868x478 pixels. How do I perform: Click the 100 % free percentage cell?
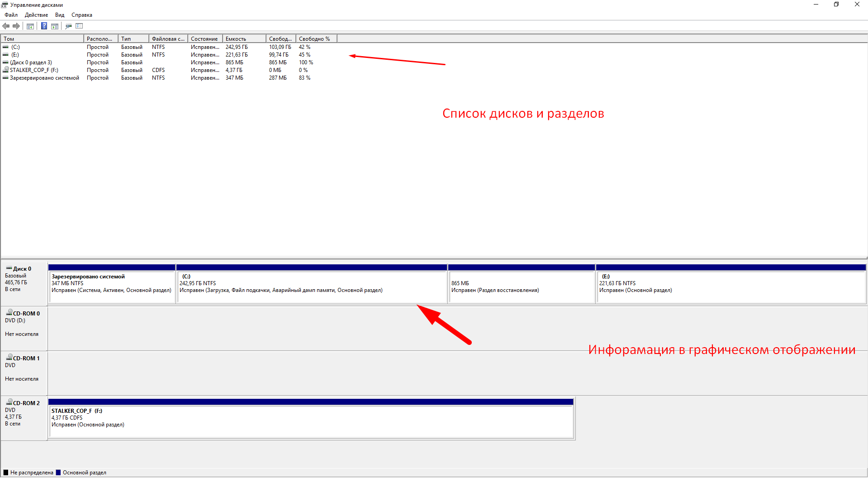[x=306, y=62]
